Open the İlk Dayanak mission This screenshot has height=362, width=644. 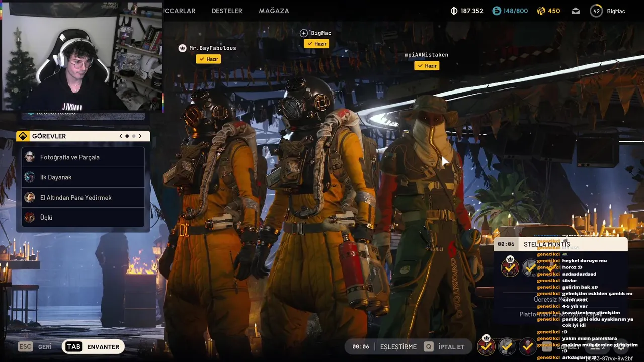point(84,177)
